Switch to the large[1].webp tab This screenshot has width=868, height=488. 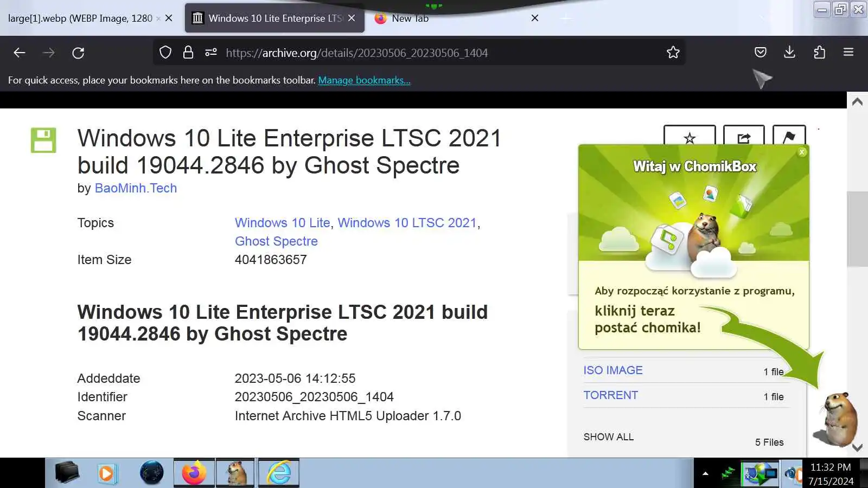pyautogui.click(x=80, y=18)
